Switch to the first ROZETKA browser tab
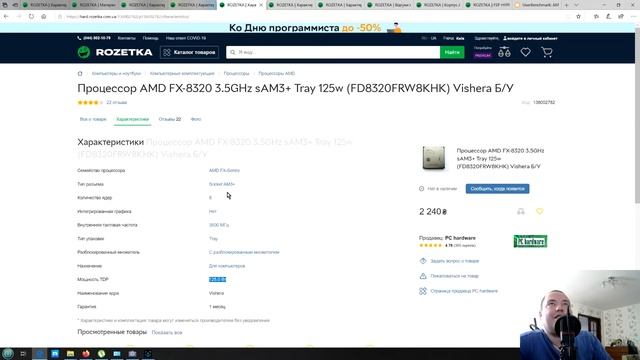Screen dimensions: 640x360 tap(45, 5)
